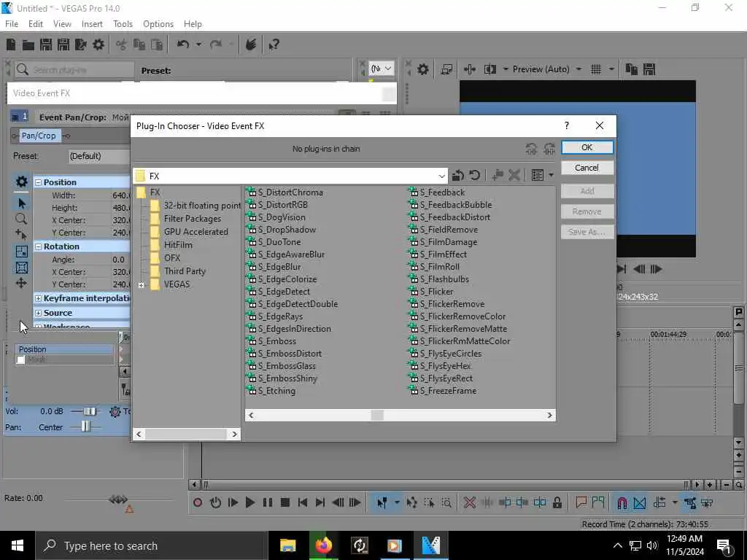
Task: Click Cancel in Plug-In Chooser
Action: coord(587,168)
